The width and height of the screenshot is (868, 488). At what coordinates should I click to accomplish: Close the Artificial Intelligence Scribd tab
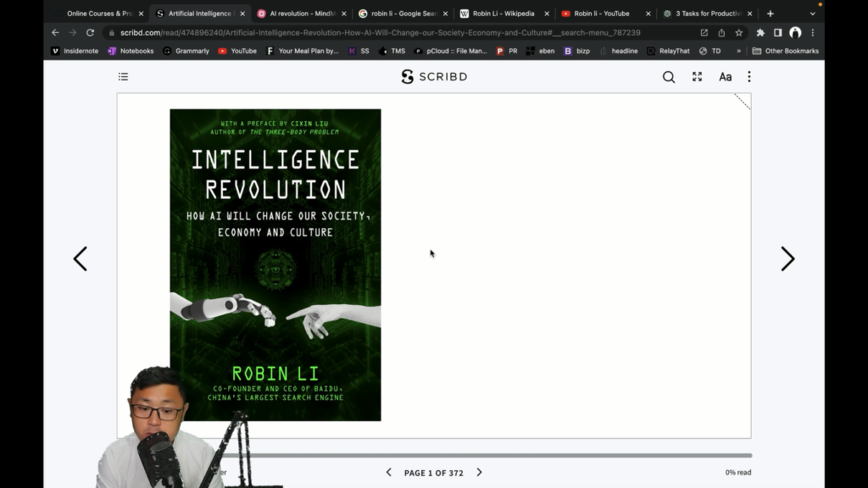242,14
